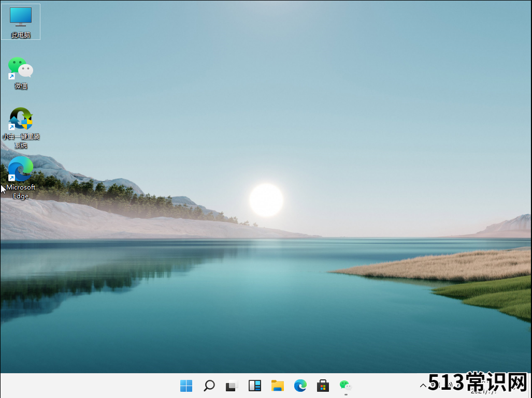This screenshot has height=398, width=532.
Task: Launch File Explorer from the taskbar
Action: [x=278, y=386]
